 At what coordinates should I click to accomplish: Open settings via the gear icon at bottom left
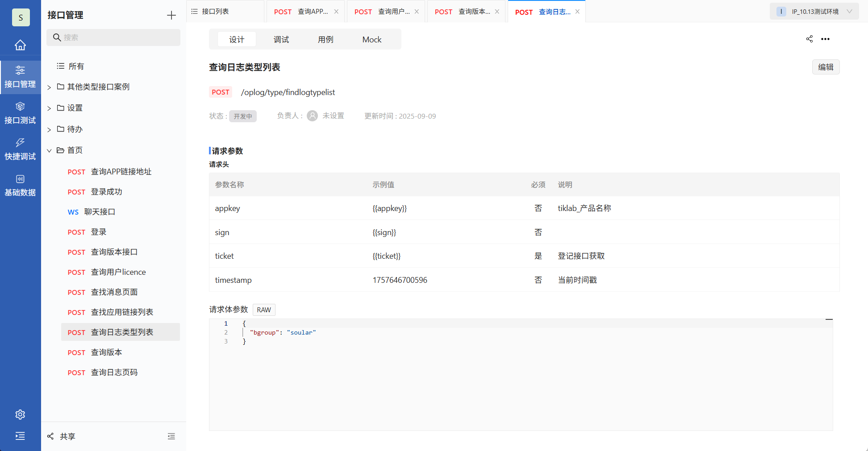pyautogui.click(x=20, y=414)
